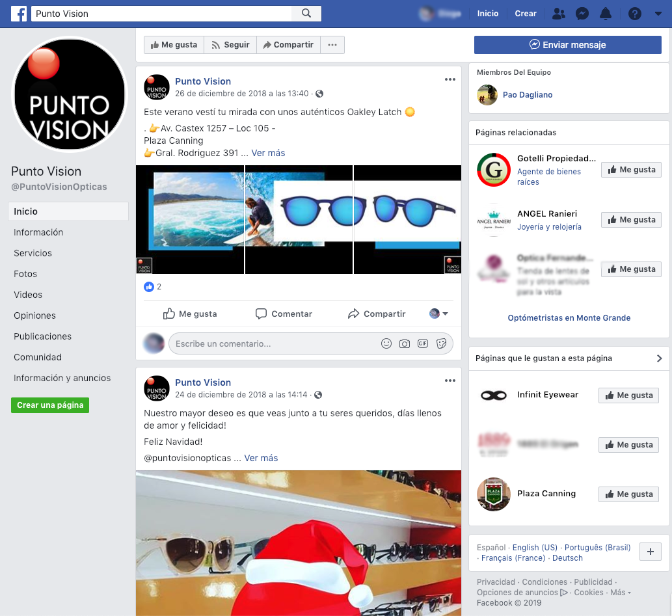The width and height of the screenshot is (672, 616).
Task: Open Información y anuncios section
Action: (62, 378)
